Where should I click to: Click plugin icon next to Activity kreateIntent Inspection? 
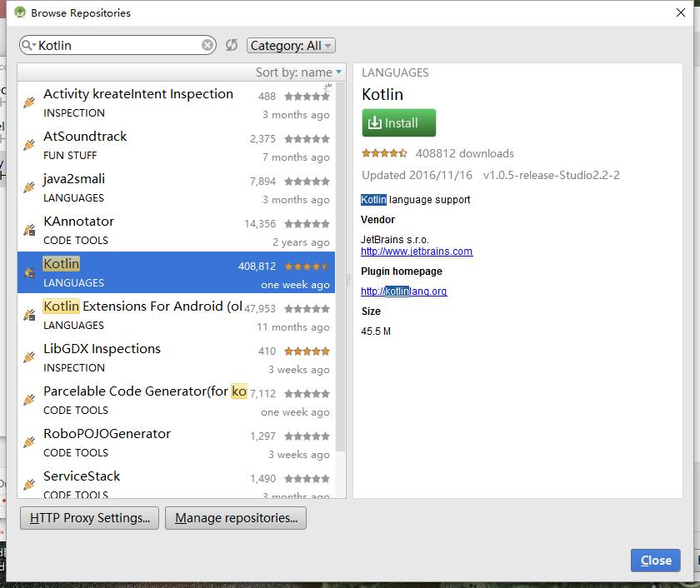[29, 102]
